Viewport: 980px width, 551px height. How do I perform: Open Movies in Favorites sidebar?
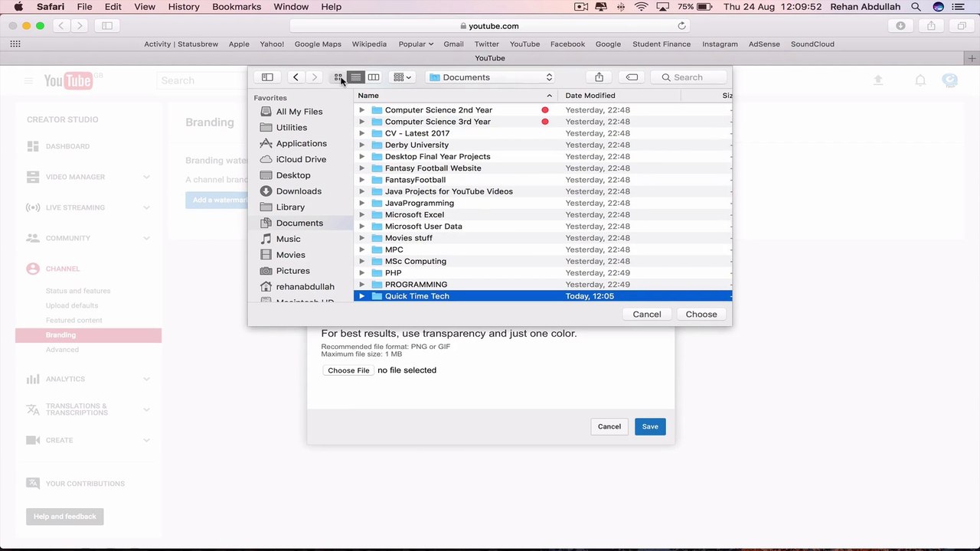click(x=290, y=255)
